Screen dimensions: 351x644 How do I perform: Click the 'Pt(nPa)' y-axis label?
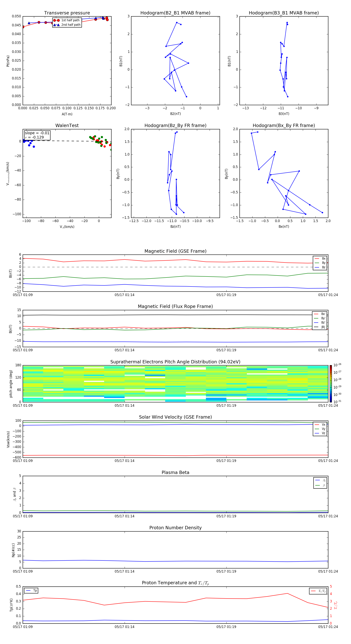[x=8, y=61]
